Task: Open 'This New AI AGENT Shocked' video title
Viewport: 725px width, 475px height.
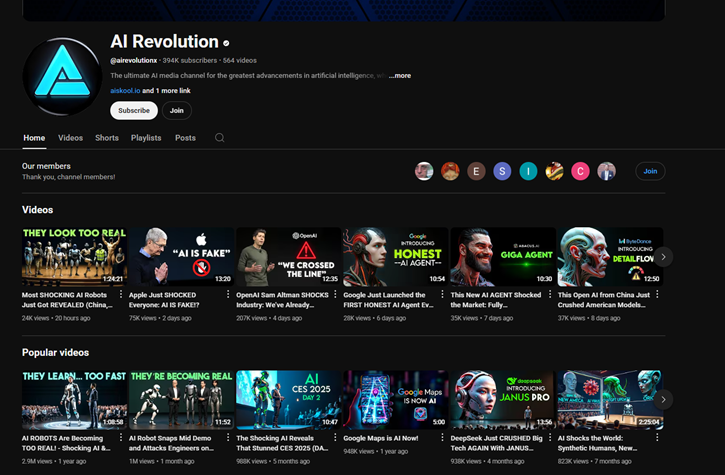Action: pyautogui.click(x=496, y=300)
